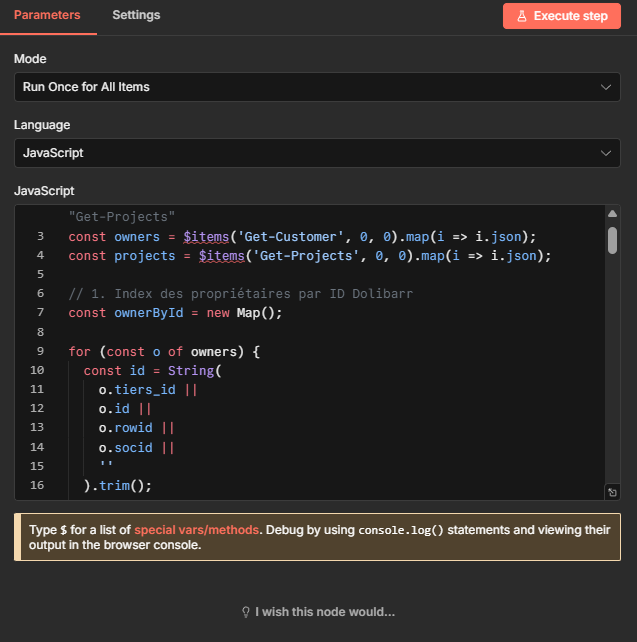Image resolution: width=637 pixels, height=642 pixels.
Task: Click the comment 'Index des propriétaires par ID Dolibarr'
Action: 241,294
